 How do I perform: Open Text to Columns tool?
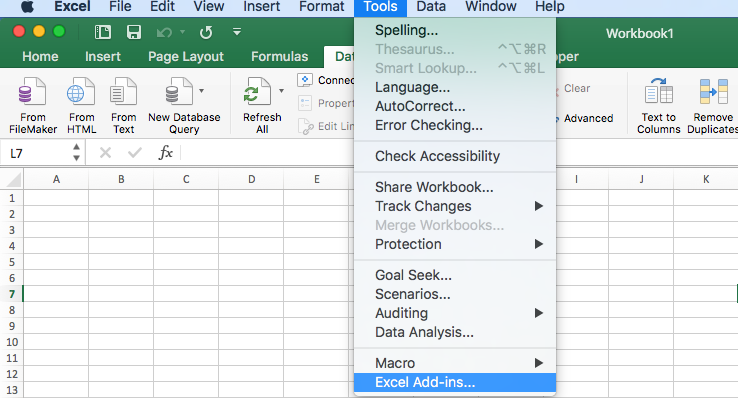[658, 106]
